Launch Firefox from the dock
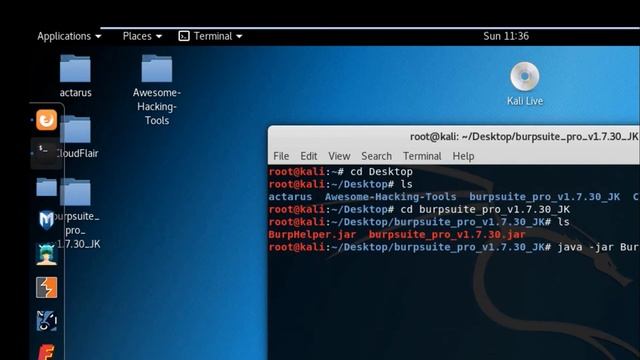The height and width of the screenshot is (360, 640). (x=46, y=120)
